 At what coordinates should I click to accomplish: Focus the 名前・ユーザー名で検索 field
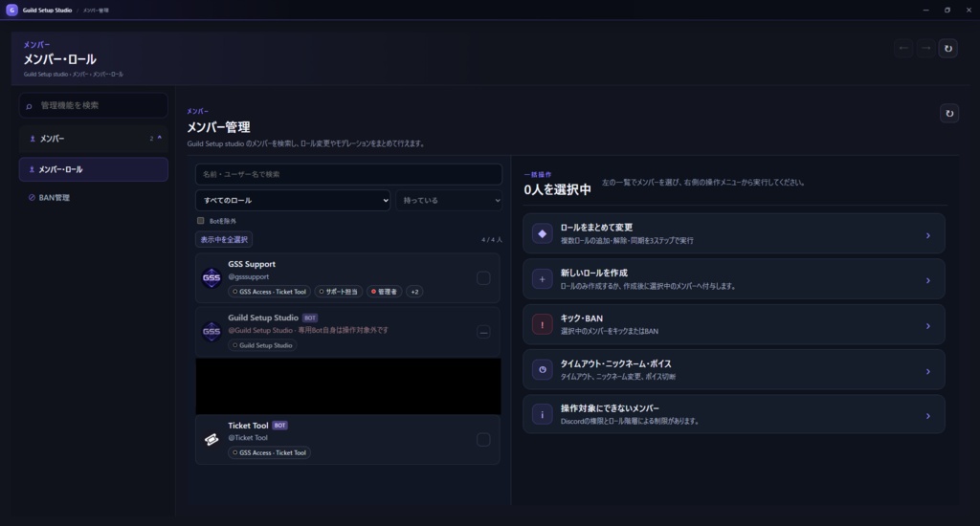(348, 174)
